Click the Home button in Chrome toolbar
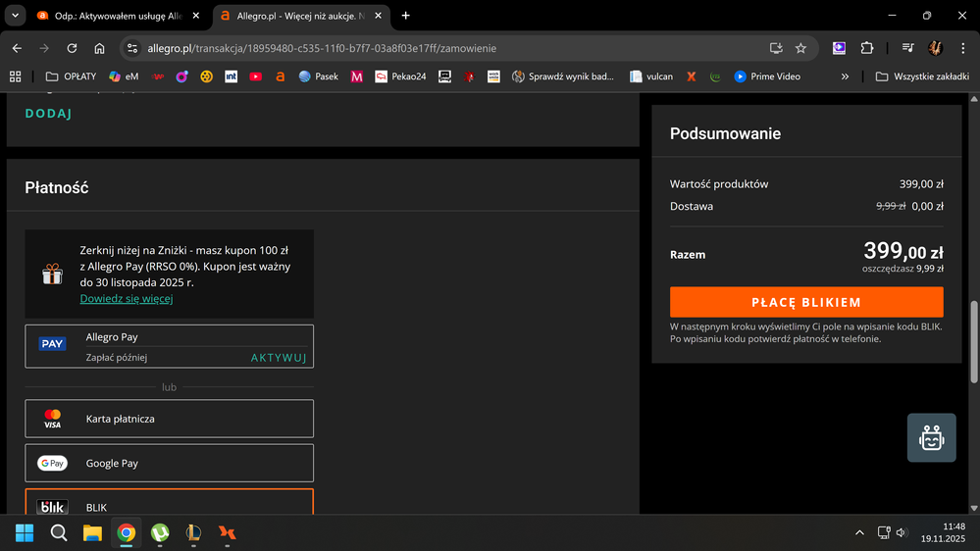 coord(99,48)
